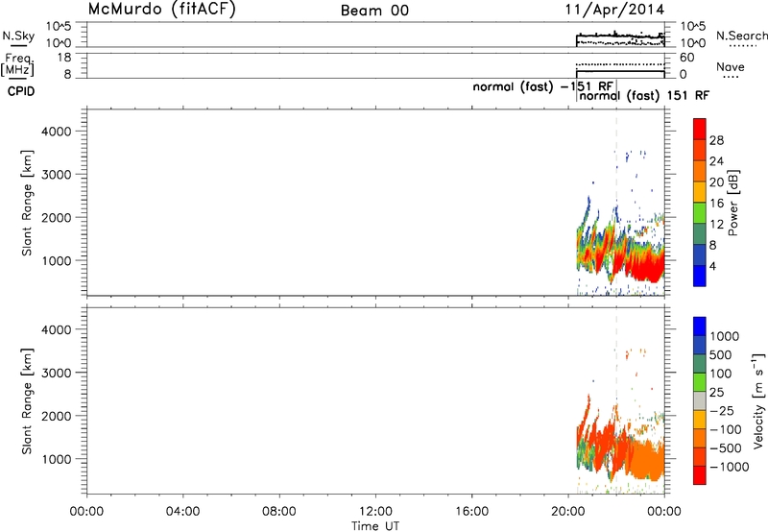Click the red top segment of the Power colorbar
The width and height of the screenshot is (768, 532).
point(700,129)
